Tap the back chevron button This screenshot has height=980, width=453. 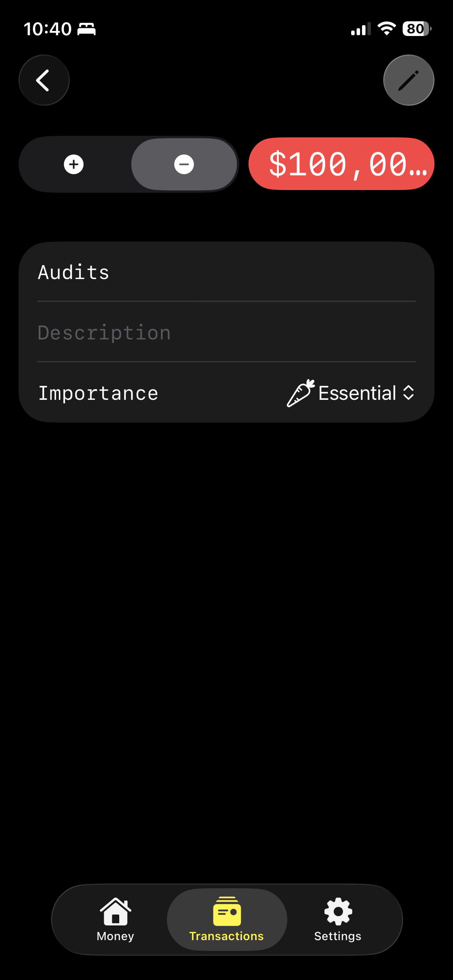[x=44, y=80]
